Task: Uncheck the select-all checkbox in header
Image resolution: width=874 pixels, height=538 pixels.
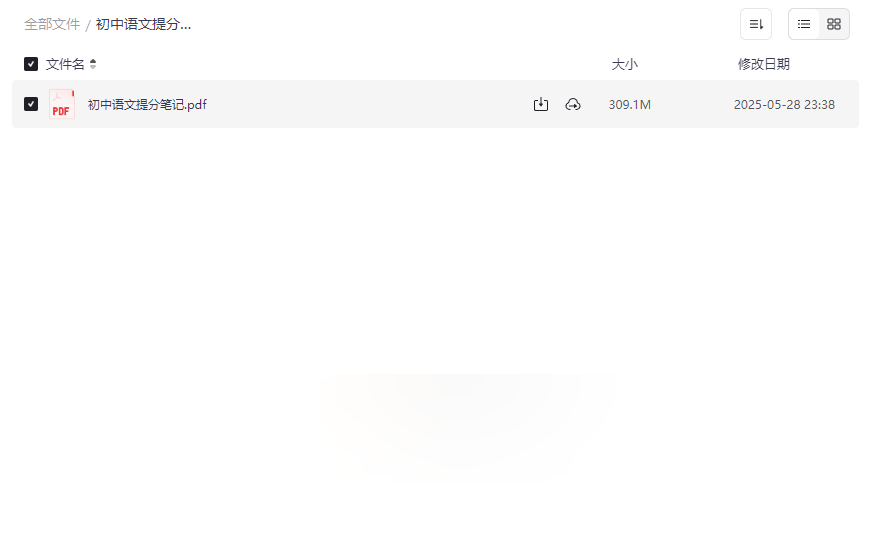Action: pos(31,64)
